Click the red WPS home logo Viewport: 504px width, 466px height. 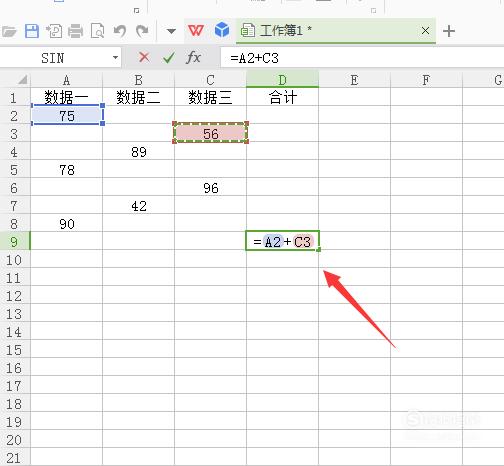196,31
